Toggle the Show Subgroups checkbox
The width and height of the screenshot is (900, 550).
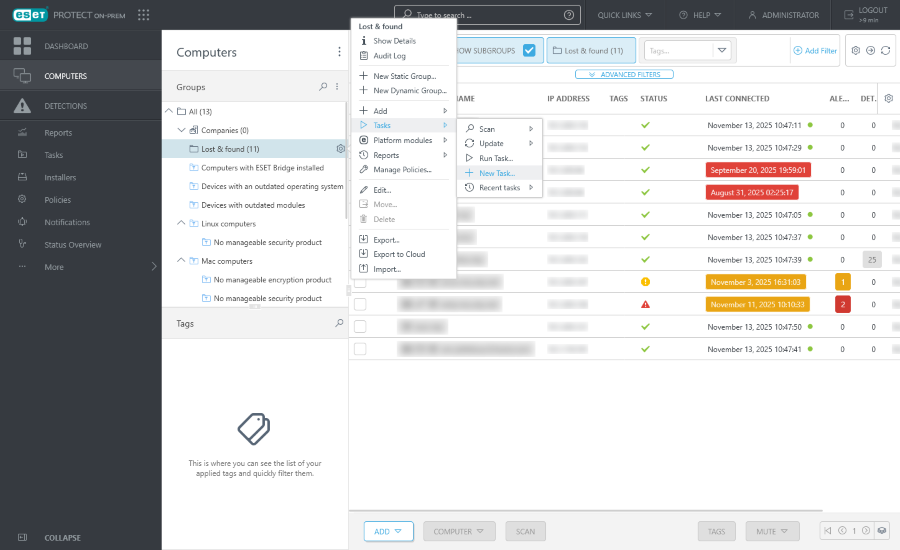tap(529, 50)
